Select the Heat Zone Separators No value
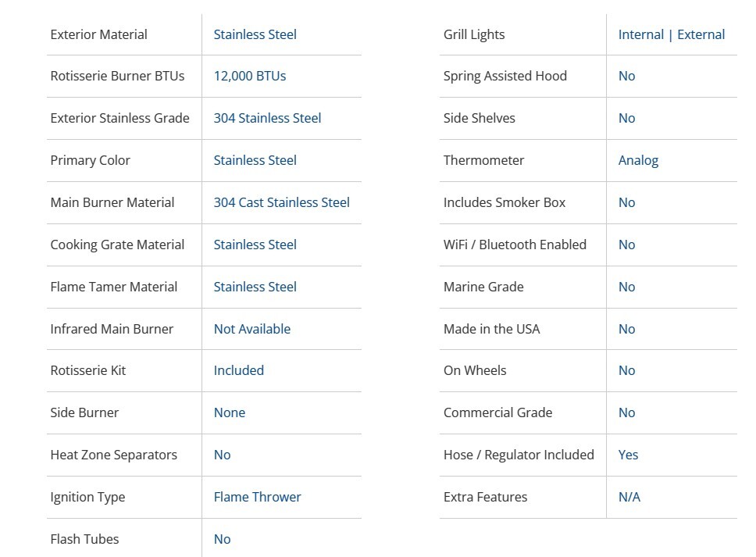The image size is (756, 557). pyautogui.click(x=222, y=455)
